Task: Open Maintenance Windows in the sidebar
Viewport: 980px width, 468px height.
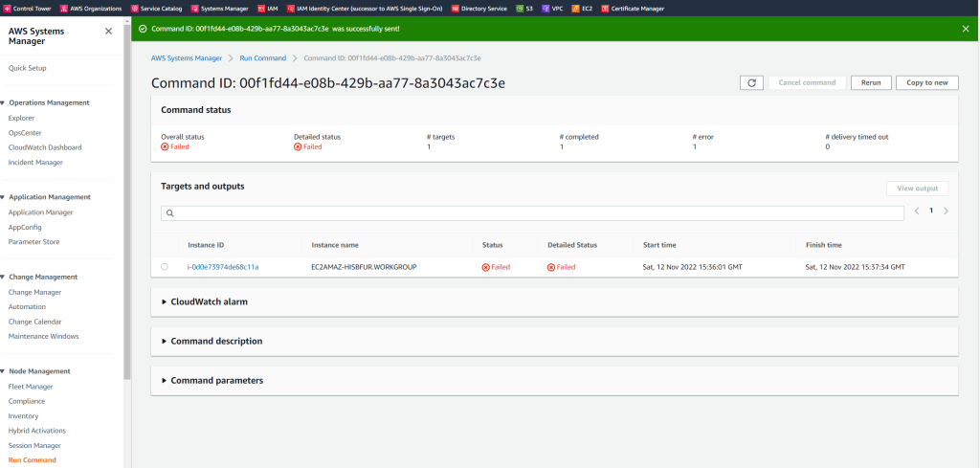Action: pos(44,336)
